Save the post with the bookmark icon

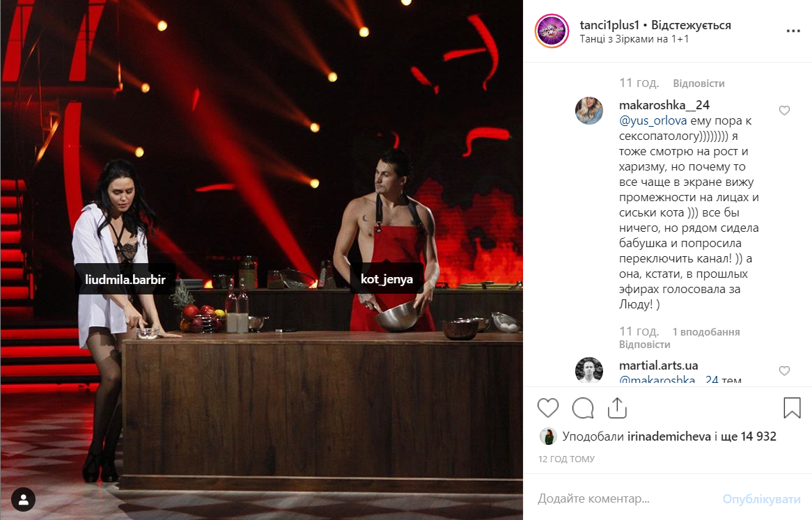pyautogui.click(x=792, y=408)
